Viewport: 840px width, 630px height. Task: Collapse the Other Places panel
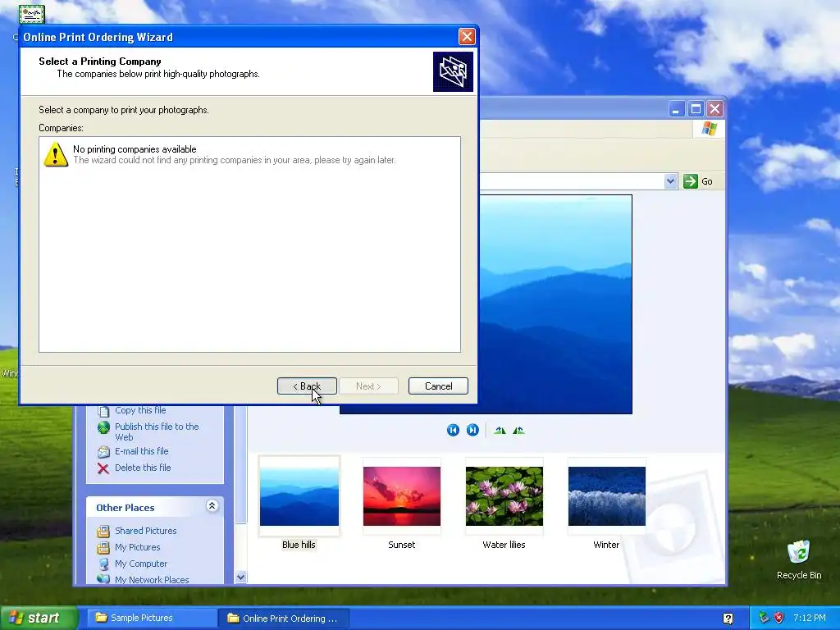tap(212, 505)
